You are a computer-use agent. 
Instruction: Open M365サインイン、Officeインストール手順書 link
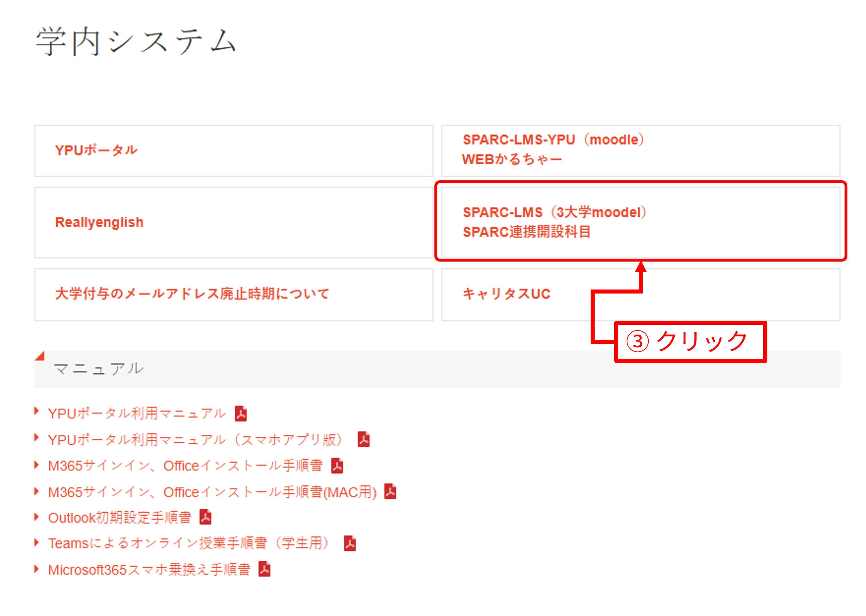185,465
